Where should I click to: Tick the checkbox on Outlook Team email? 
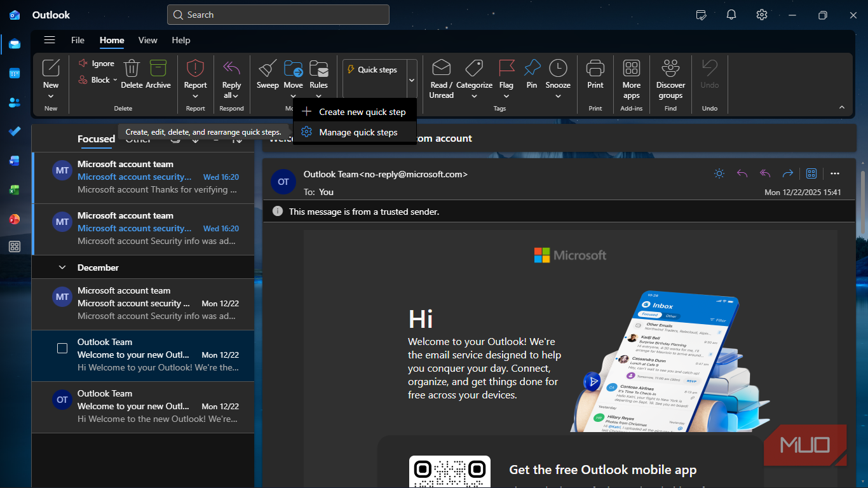[62, 348]
